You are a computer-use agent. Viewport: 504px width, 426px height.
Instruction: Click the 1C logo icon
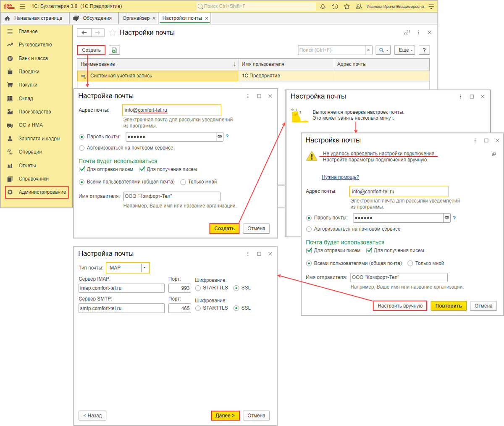[8, 7]
